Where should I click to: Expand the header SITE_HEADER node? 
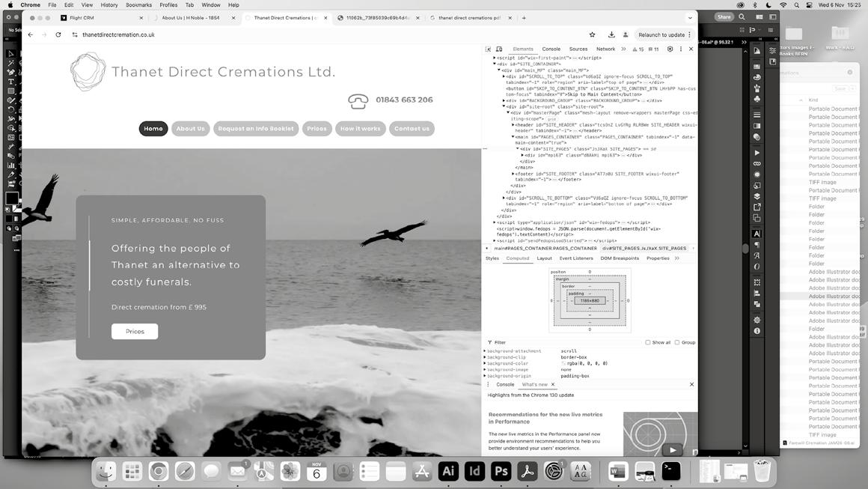pos(513,125)
